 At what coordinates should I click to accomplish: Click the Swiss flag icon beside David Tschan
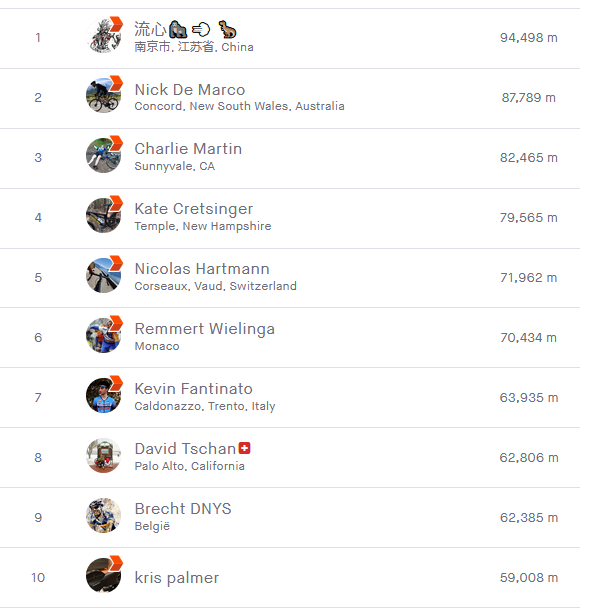(x=244, y=448)
